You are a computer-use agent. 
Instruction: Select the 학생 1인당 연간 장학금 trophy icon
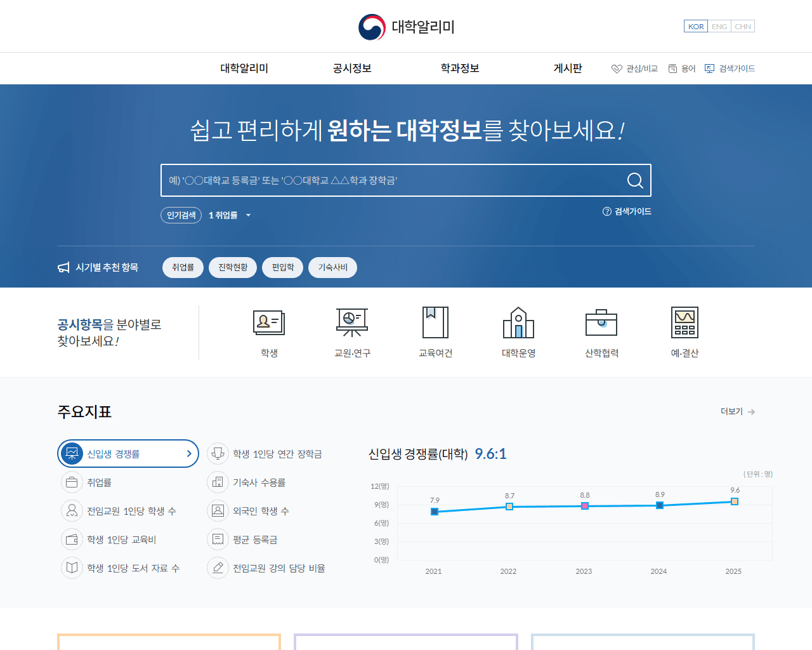tap(218, 454)
